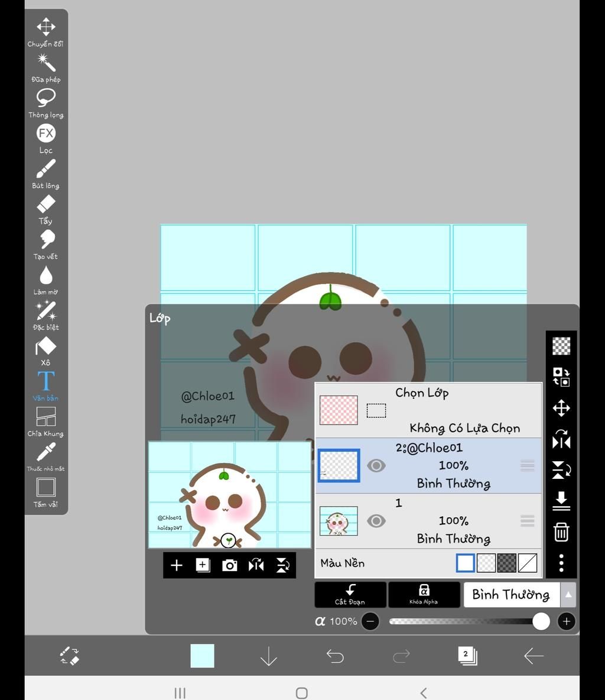The image size is (605, 700).
Task: Open the Lọc FX filter tool
Action: (45, 138)
